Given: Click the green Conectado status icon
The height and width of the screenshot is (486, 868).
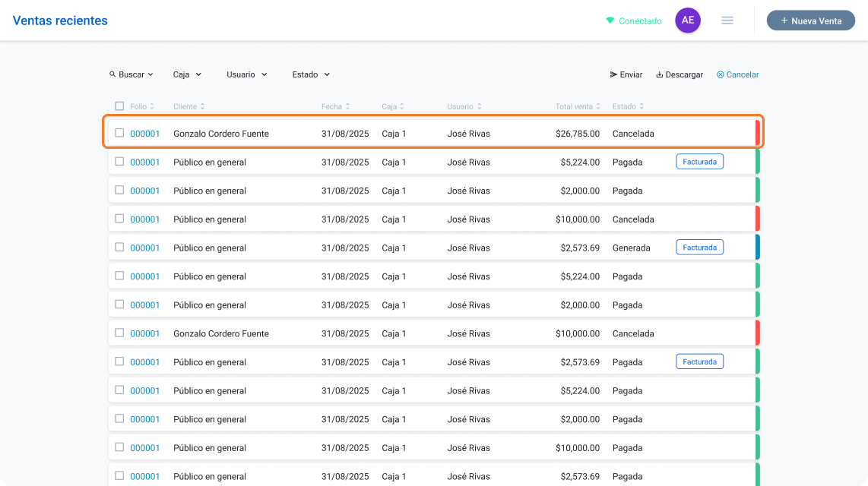Looking at the screenshot, I should point(610,21).
